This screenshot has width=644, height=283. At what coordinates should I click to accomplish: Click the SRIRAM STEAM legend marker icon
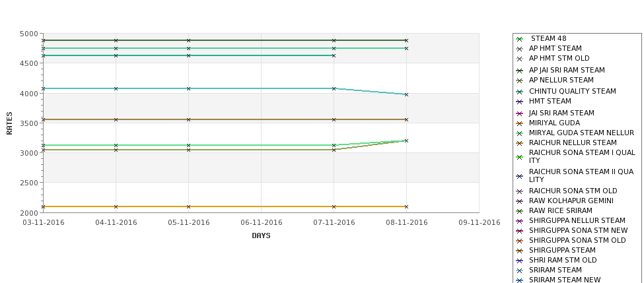520,270
